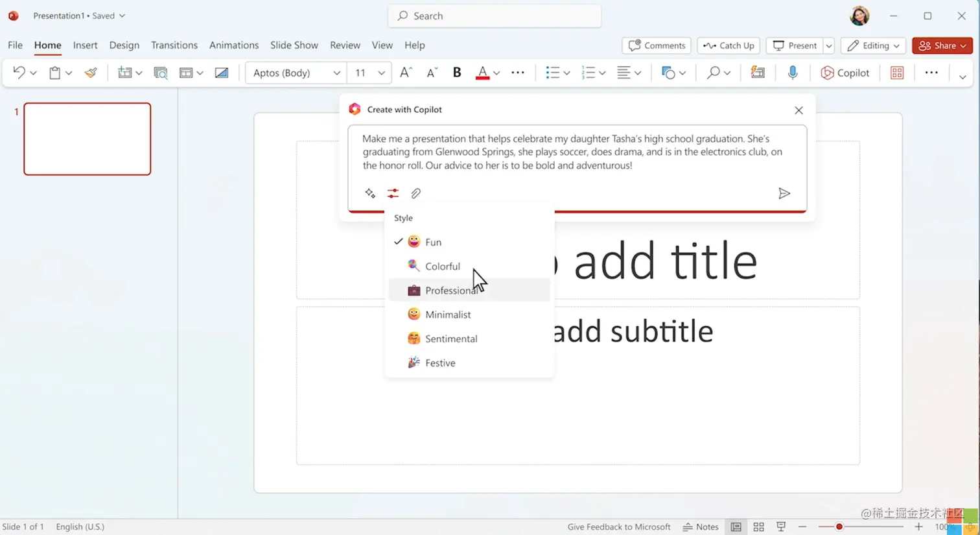
Task: Send the Copilot prompt
Action: tap(784, 193)
